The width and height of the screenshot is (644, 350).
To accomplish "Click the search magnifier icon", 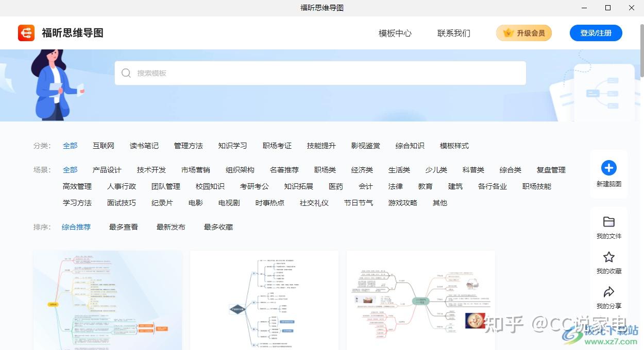I will tap(126, 73).
